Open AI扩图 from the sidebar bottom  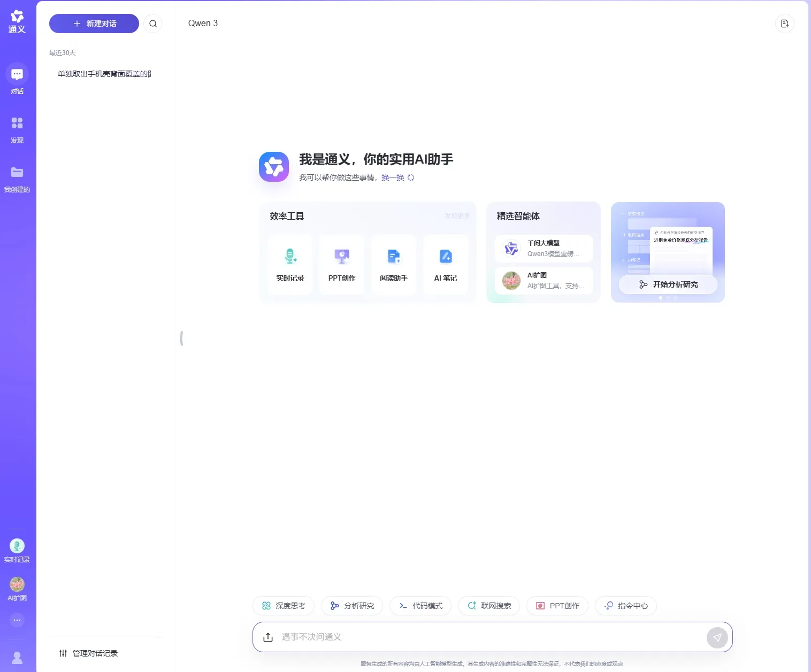coord(17,589)
